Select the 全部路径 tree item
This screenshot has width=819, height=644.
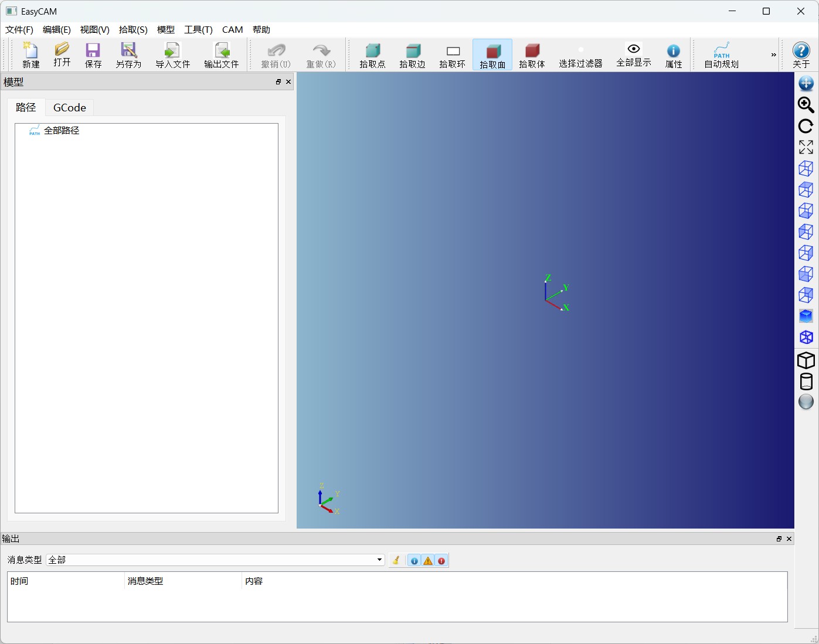[61, 131]
